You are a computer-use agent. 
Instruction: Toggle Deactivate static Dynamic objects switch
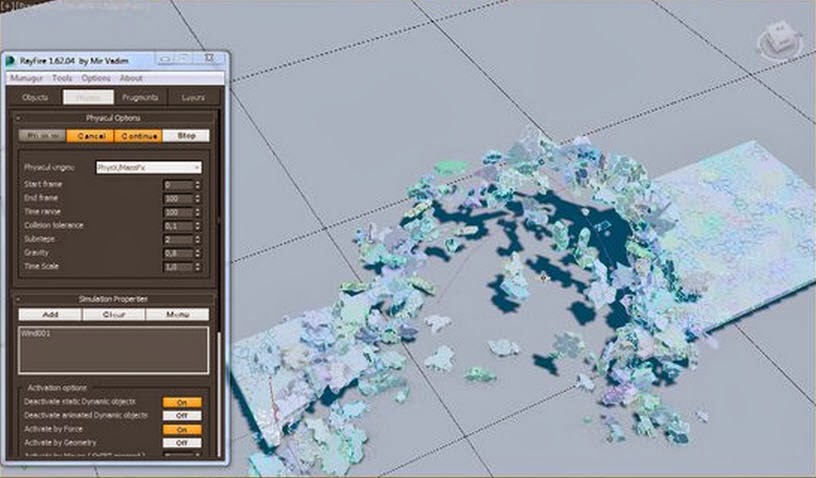coord(182,403)
